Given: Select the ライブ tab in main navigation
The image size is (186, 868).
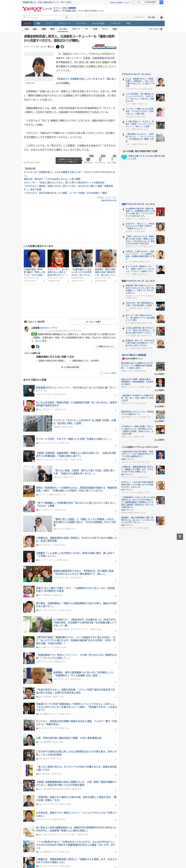Looking at the screenshot, I should pos(49,23).
